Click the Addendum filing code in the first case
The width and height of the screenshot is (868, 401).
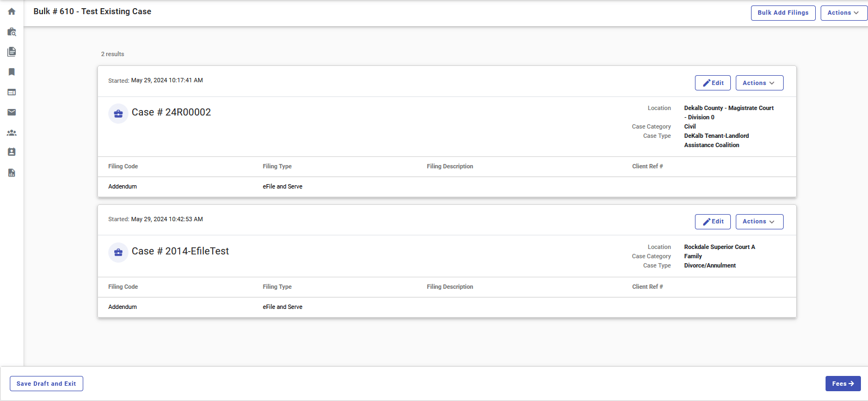coord(122,186)
